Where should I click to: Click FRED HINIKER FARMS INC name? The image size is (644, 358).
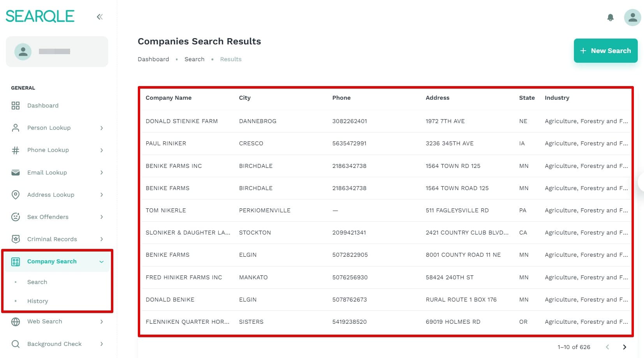click(x=184, y=277)
